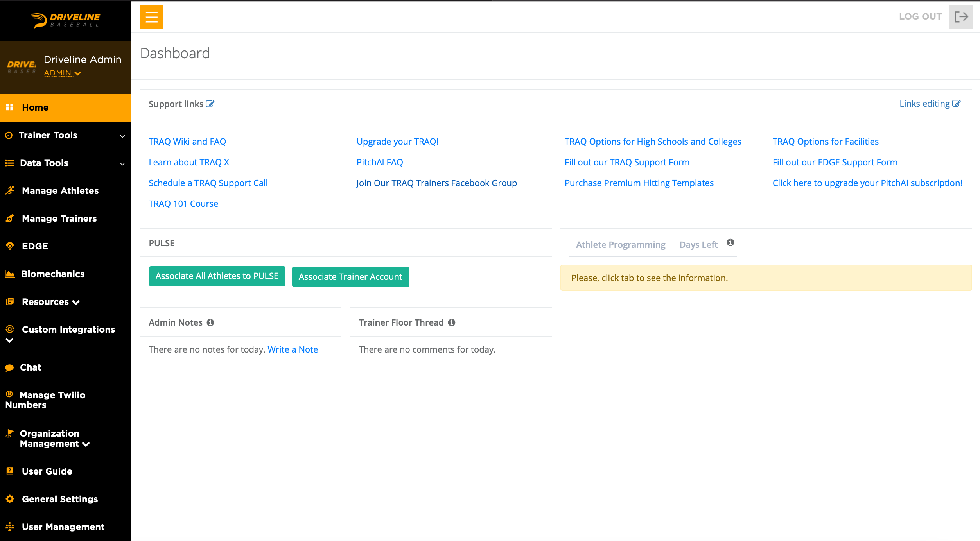The image size is (980, 541).
Task: Open Join Our TRAQ Trainers Facebook Group
Action: (x=436, y=183)
